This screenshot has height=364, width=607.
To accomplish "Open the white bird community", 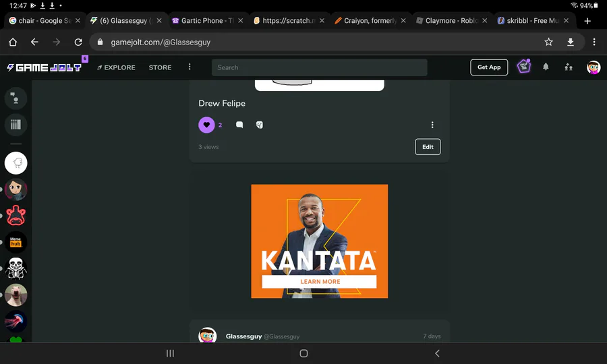I will 16,163.
